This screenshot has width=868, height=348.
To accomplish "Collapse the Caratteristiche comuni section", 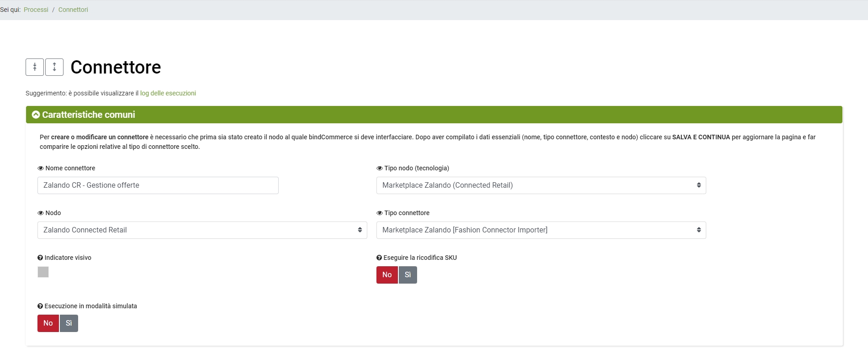I will pyautogui.click(x=36, y=115).
